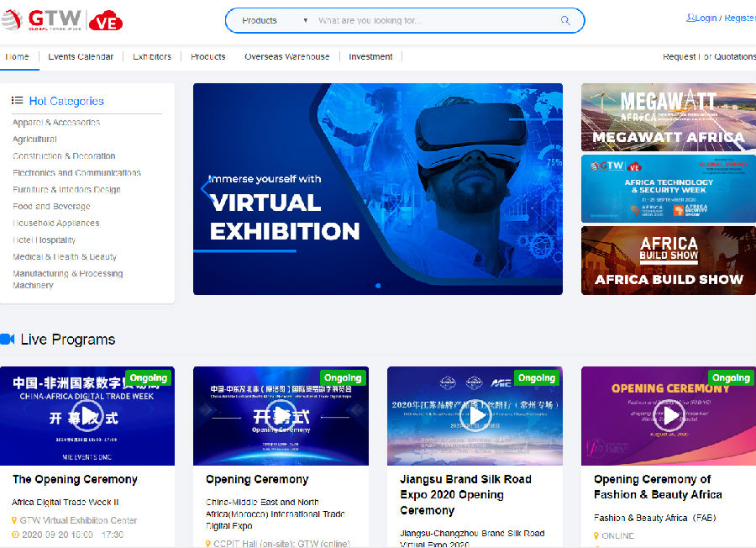The width and height of the screenshot is (756, 548).
Task: Focus the 'What are you looking for' search field
Action: 434,20
